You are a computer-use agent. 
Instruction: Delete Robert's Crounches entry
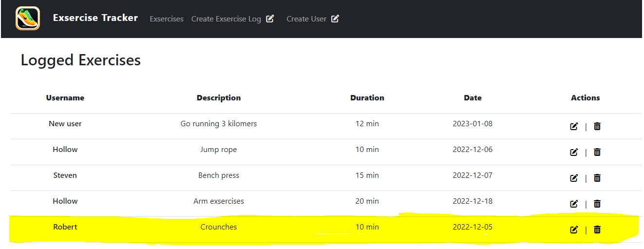pyautogui.click(x=597, y=230)
